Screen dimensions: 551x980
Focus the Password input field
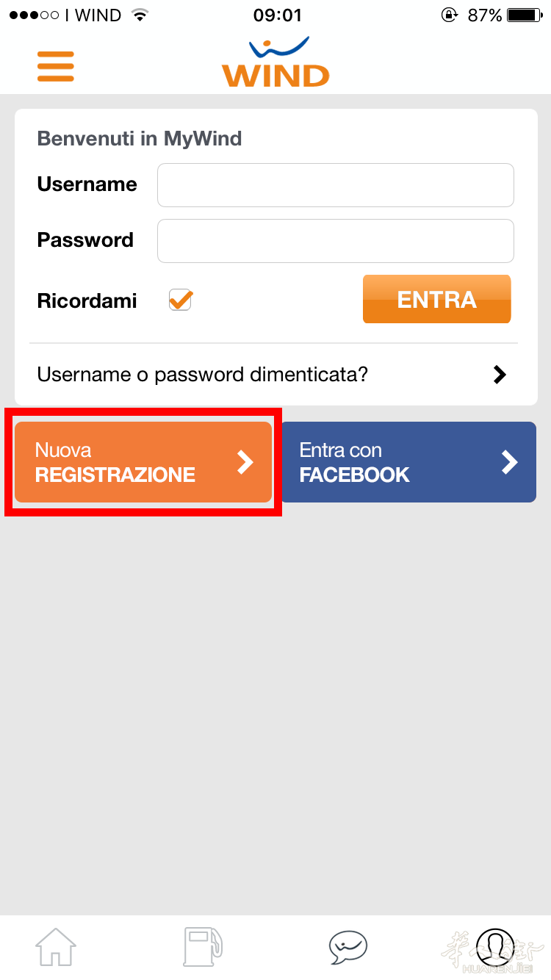pos(335,241)
